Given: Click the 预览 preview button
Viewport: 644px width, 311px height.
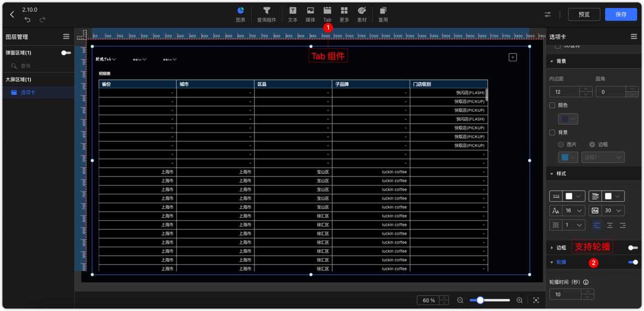Looking at the screenshot, I should tap(584, 14).
